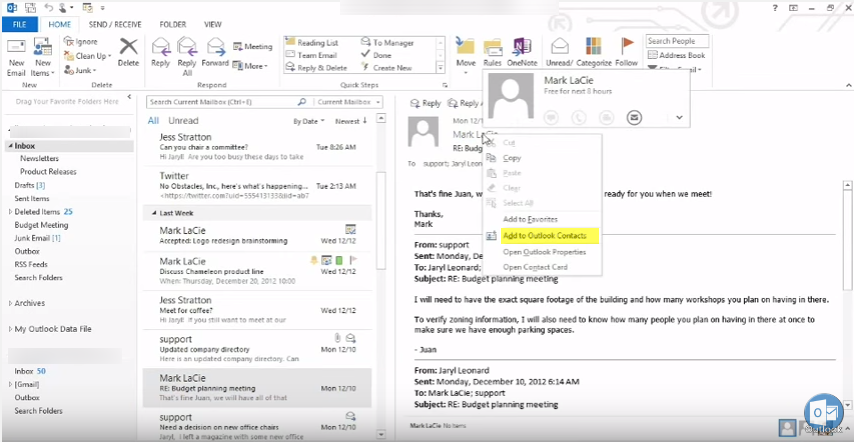854x442 pixels.
Task: Switch to the SEND / RECEIVE tab
Action: coord(115,24)
